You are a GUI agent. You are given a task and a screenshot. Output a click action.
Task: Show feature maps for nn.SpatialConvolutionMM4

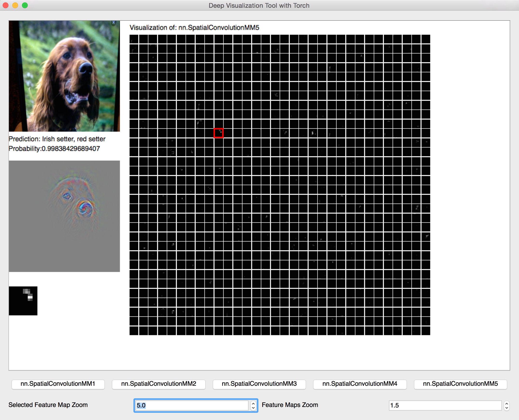(x=360, y=384)
